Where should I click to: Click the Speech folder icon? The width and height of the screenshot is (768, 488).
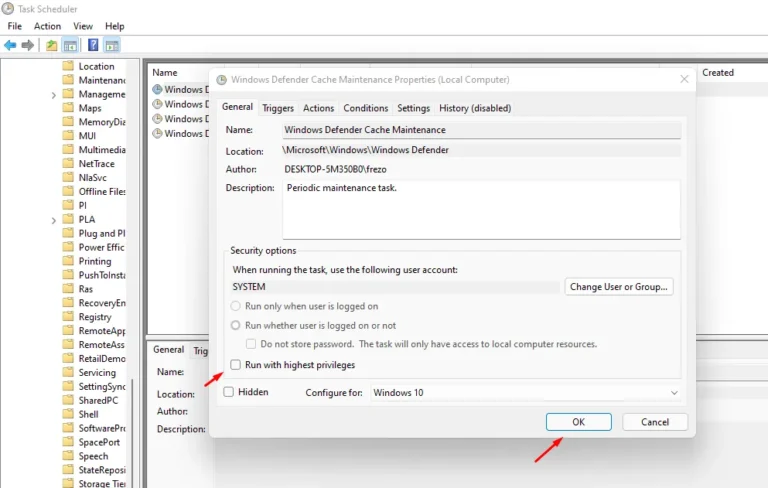click(68, 456)
